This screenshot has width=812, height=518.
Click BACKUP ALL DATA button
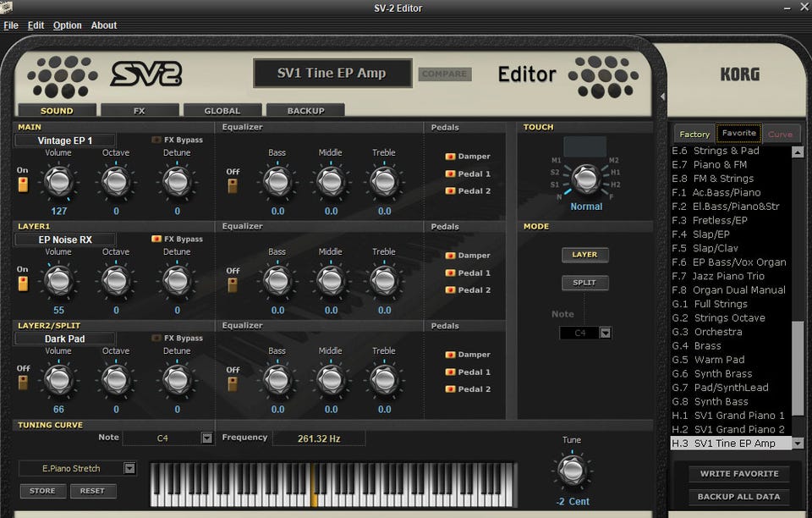point(739,496)
